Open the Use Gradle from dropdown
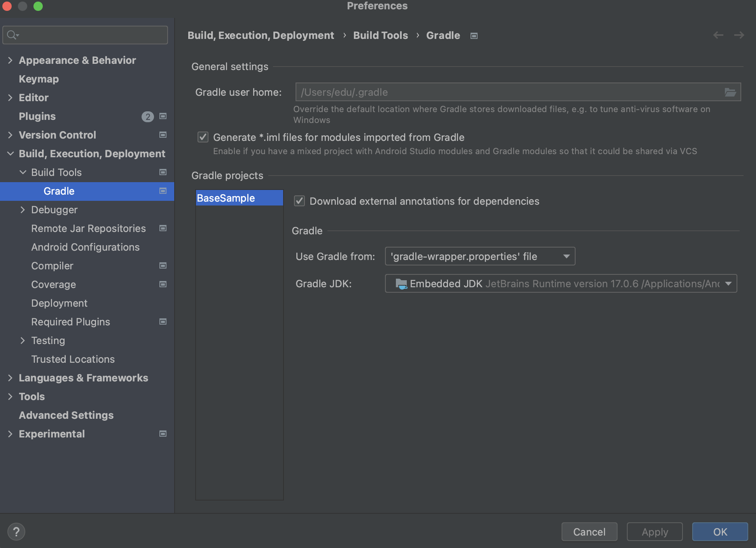 [x=480, y=256]
